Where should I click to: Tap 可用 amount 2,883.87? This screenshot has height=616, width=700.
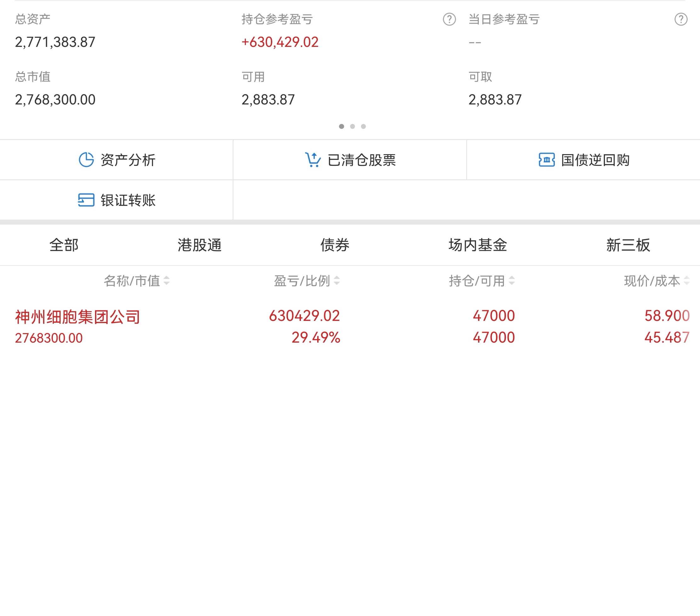tap(268, 100)
